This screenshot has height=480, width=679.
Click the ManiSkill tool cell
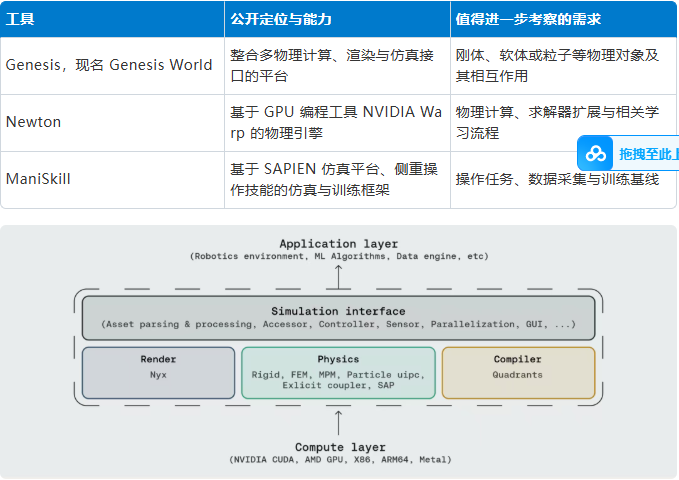click(x=112, y=180)
